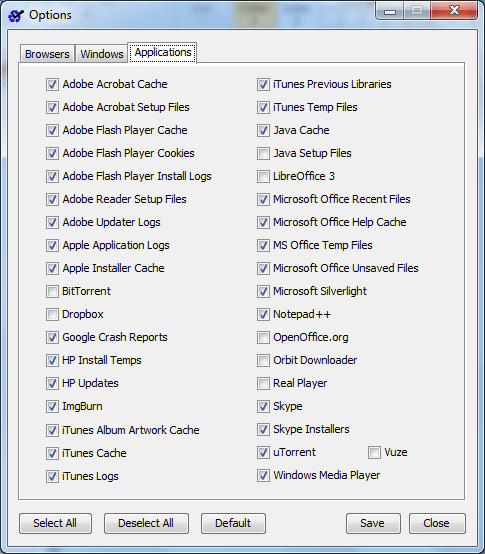This screenshot has height=554, width=485.
Task: Click the Deselect All button
Action: 146,523
